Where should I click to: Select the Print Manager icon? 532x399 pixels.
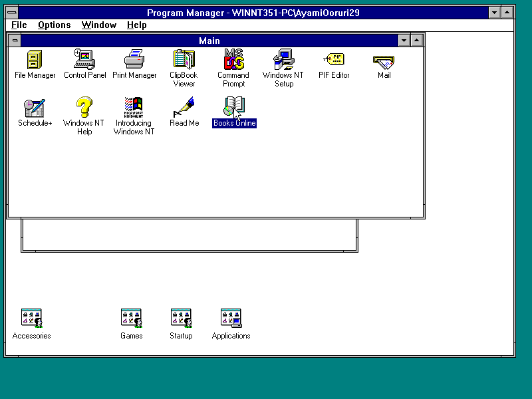point(134,59)
